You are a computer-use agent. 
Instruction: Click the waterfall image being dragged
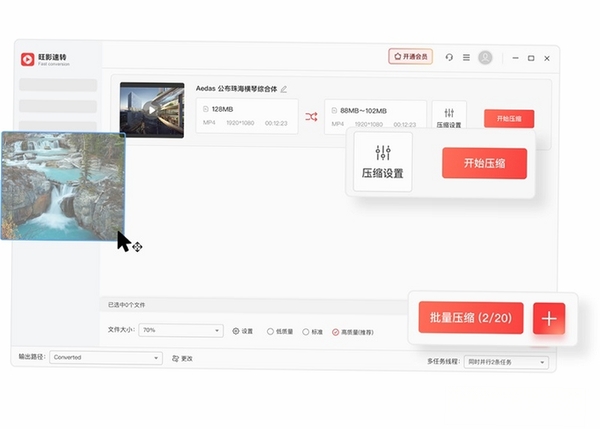63,186
